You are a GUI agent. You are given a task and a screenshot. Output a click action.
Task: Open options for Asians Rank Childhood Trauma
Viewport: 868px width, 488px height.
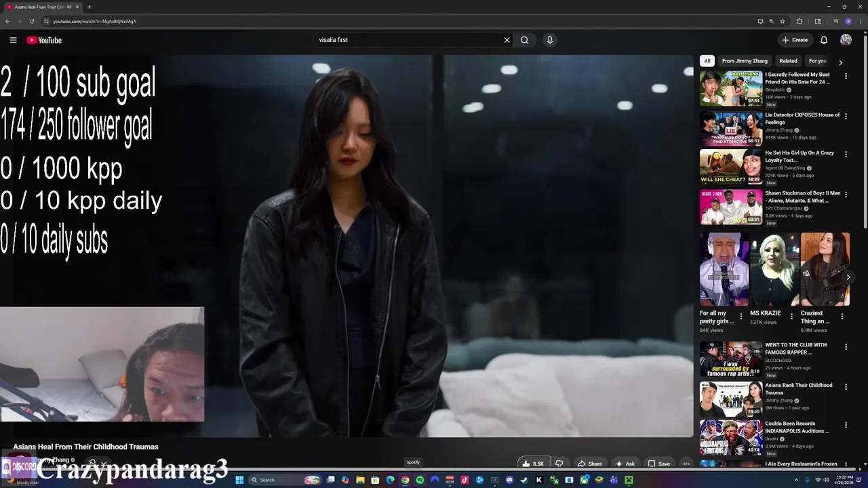tap(846, 386)
